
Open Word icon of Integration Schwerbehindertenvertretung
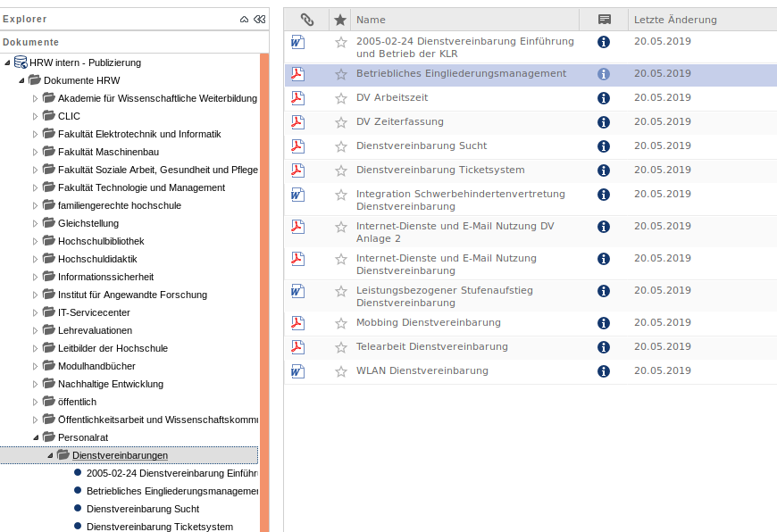[x=297, y=195]
